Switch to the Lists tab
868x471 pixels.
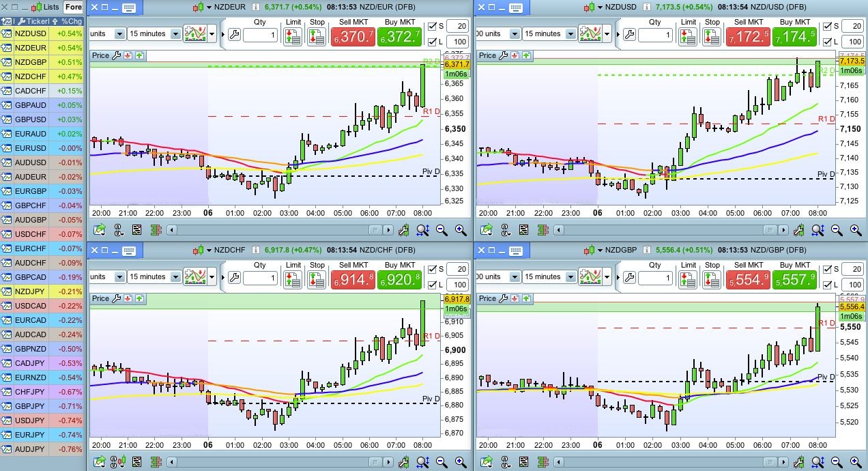[x=47, y=7]
